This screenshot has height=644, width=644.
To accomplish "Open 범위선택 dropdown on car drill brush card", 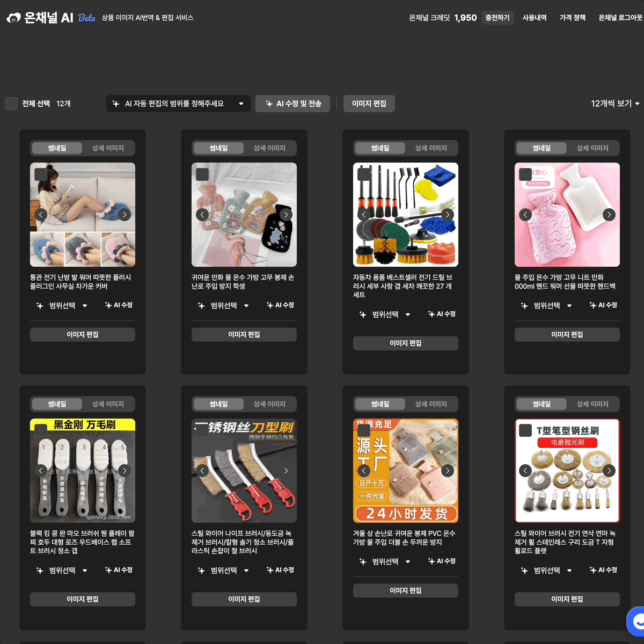I will (x=385, y=314).
